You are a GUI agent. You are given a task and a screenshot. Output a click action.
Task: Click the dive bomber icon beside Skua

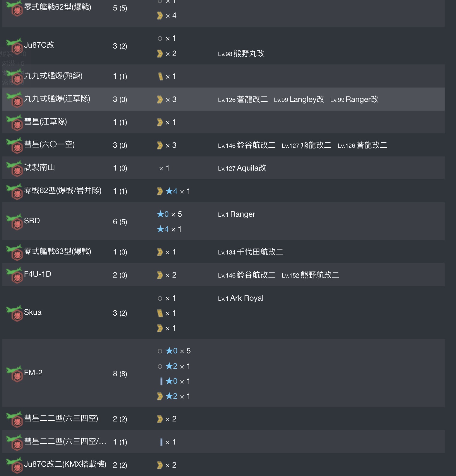(14, 313)
